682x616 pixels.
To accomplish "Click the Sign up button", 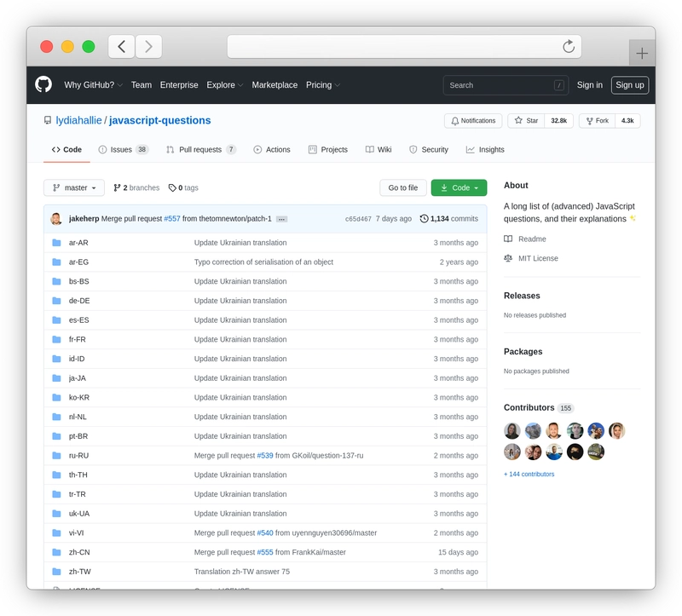I will tap(630, 84).
